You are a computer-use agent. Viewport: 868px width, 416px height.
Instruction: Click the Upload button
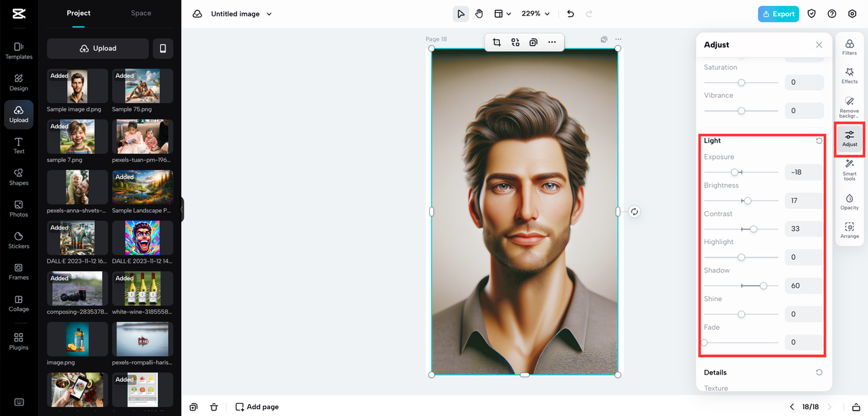(98, 48)
